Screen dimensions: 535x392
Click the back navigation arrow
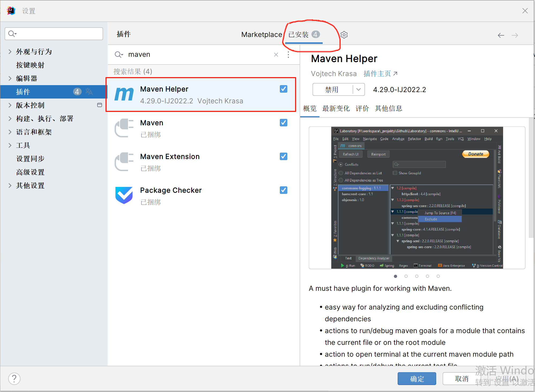(x=501, y=35)
